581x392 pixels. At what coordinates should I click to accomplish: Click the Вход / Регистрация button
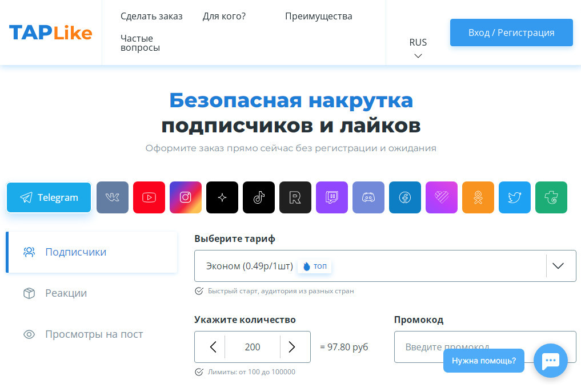tap(511, 33)
